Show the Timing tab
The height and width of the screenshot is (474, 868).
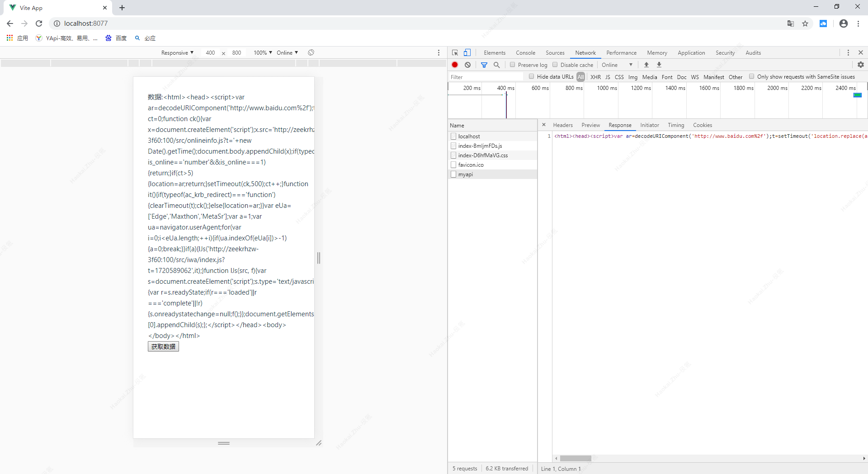point(676,125)
